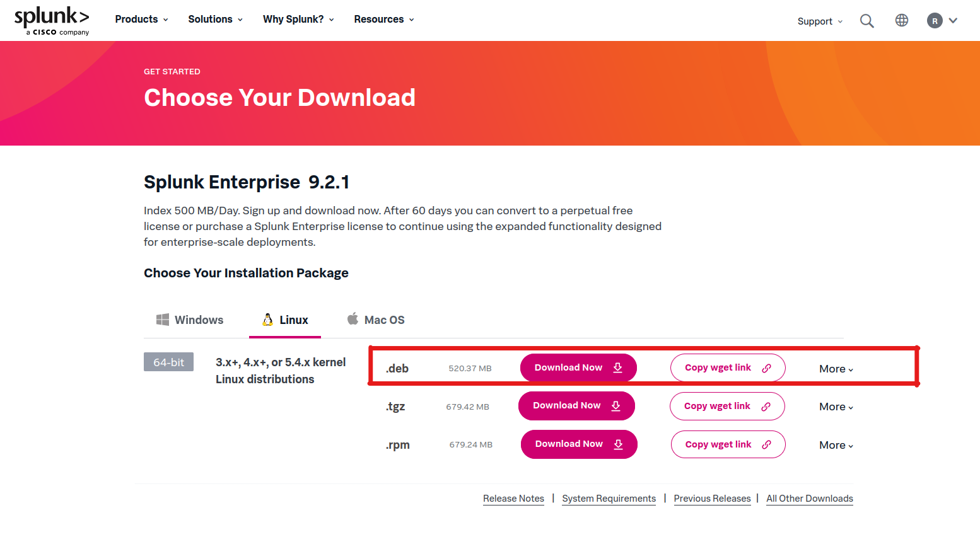Copy wget link for .rpm package
This screenshot has height=537, width=980.
pos(728,444)
